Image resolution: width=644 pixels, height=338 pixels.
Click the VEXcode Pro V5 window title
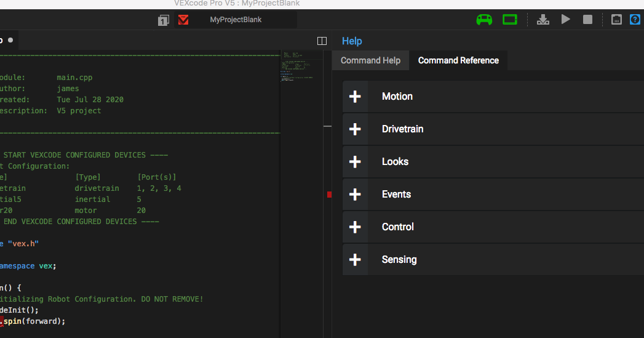pos(237,3)
